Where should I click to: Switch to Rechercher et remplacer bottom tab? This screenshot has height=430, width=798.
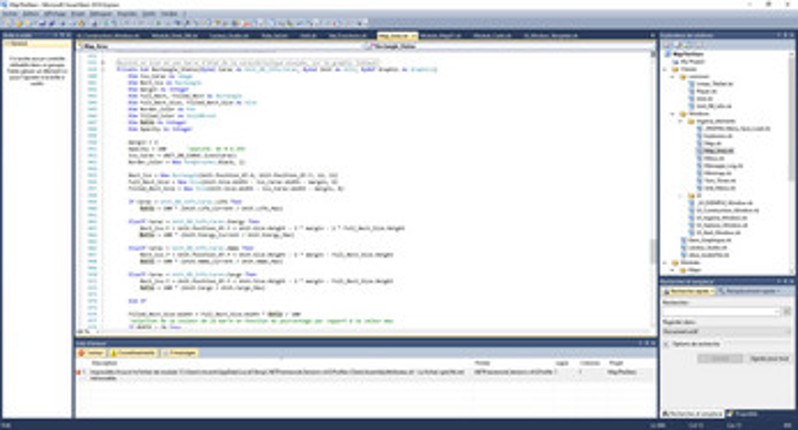point(692,414)
